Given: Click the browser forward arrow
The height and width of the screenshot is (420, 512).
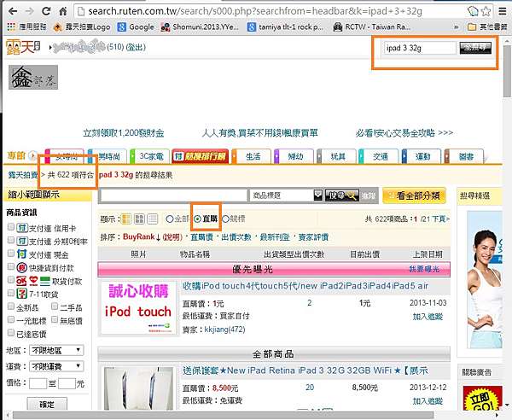Looking at the screenshot, I should coord(29,11).
